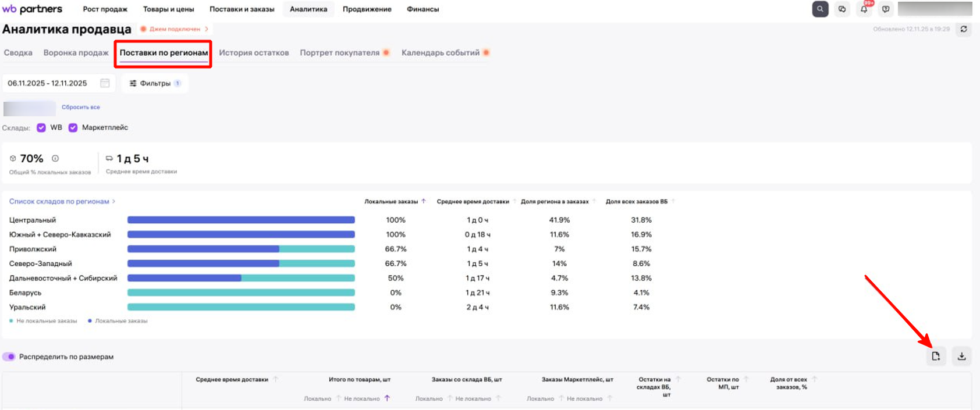Sort table by Остатки по МП
Screen dimensions: 980x410
click(746, 379)
